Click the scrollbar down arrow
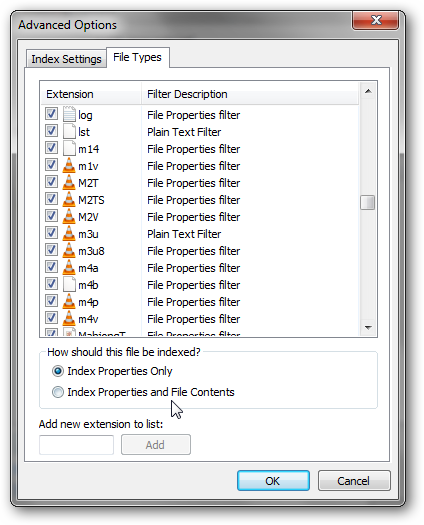This screenshot has height=525, width=424. point(368,327)
